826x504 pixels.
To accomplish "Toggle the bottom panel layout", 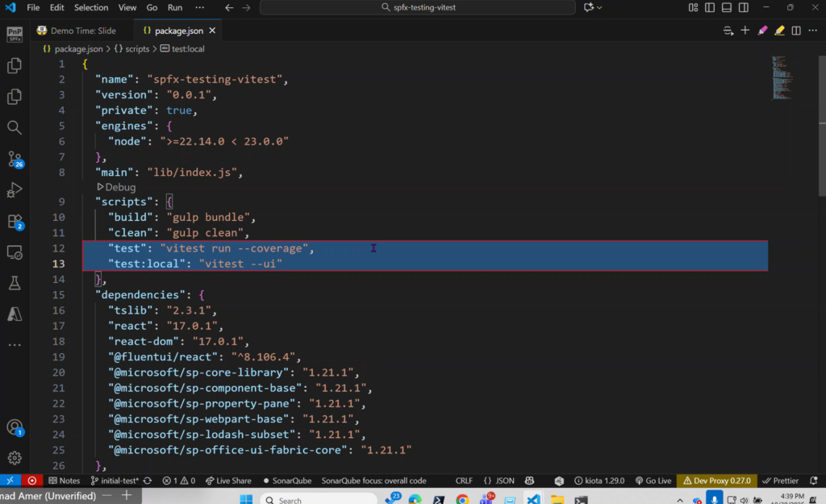I will pyautogui.click(x=727, y=7).
